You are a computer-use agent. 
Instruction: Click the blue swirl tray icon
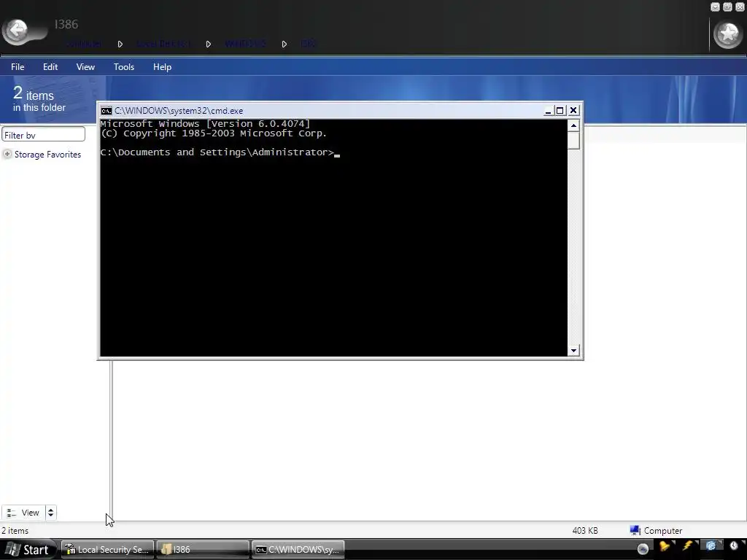click(711, 546)
